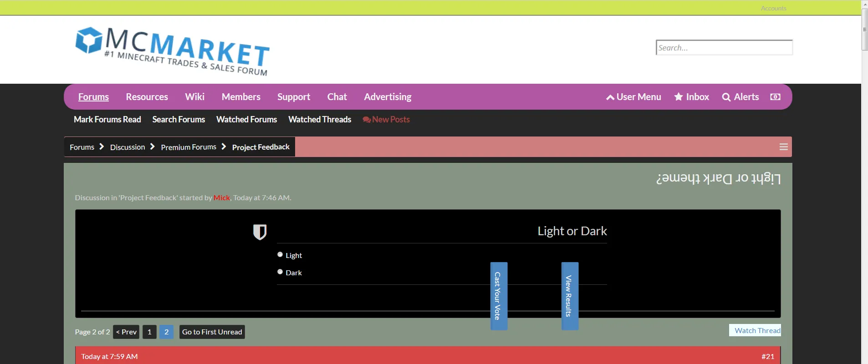The height and width of the screenshot is (364, 868).
Task: Open the Premium Forums breadcrumb
Action: (x=189, y=147)
